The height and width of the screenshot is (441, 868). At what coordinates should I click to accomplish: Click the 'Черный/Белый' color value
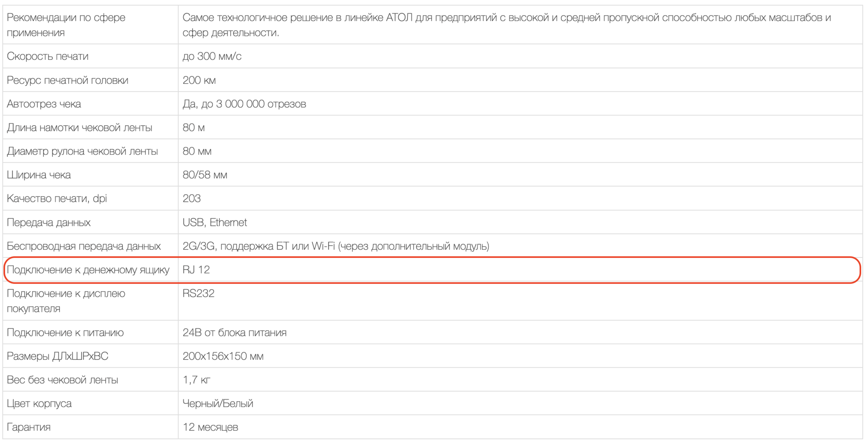tap(218, 403)
